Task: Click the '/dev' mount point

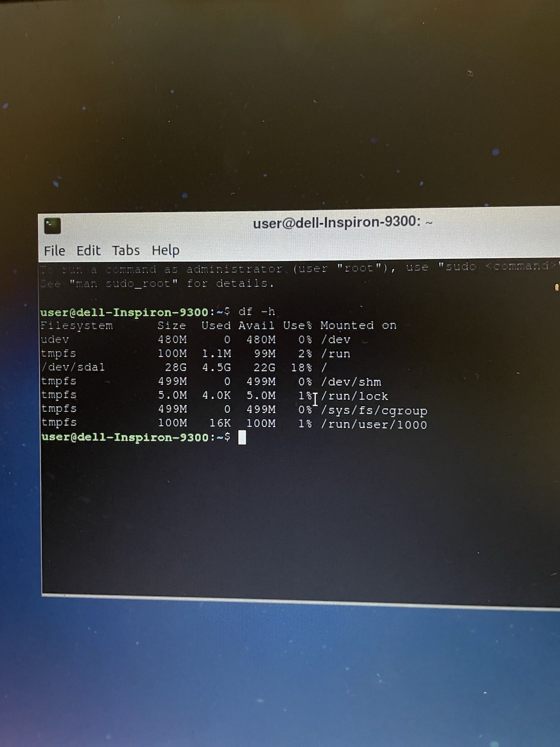Action: pos(336,340)
